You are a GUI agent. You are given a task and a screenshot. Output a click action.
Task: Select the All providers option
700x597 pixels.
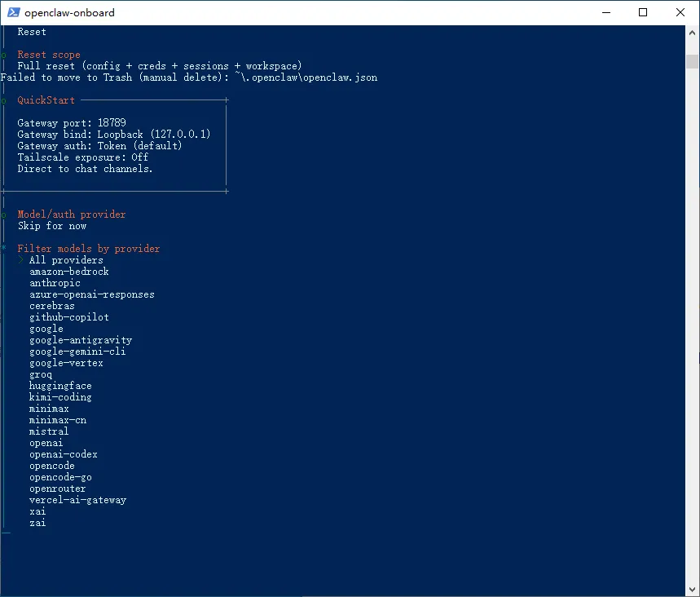pos(66,260)
